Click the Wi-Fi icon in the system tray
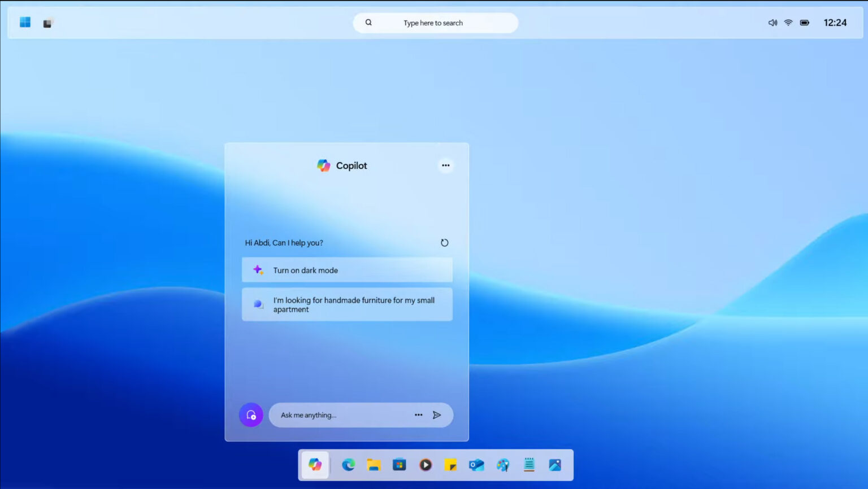868x489 pixels. [x=788, y=23]
